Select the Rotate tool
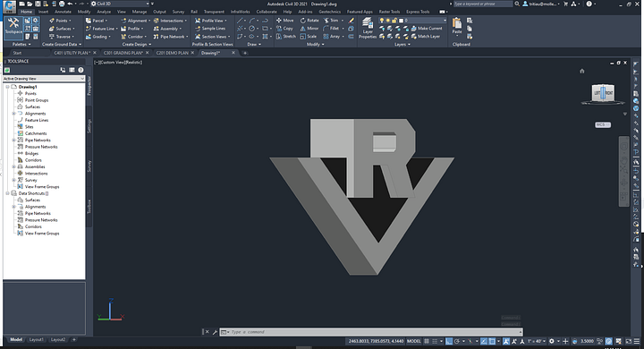The width and height of the screenshot is (644, 349). (x=309, y=21)
